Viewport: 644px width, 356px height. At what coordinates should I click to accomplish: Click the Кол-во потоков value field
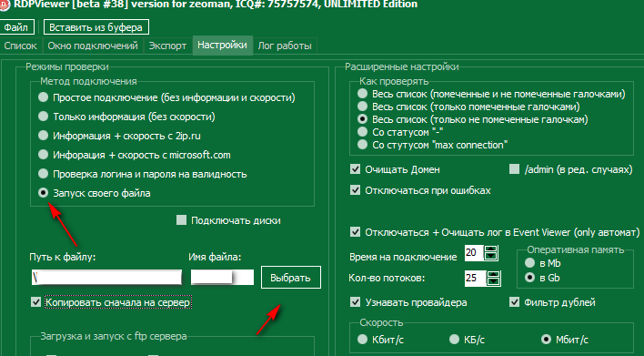pyautogui.click(x=475, y=279)
